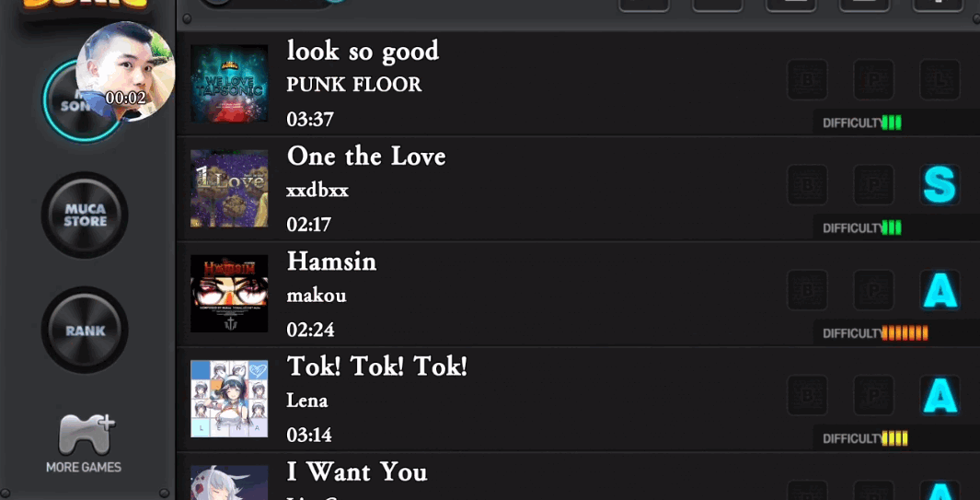Toggle the L mode box for look so good
Screen dimensions: 980x500
(940, 79)
